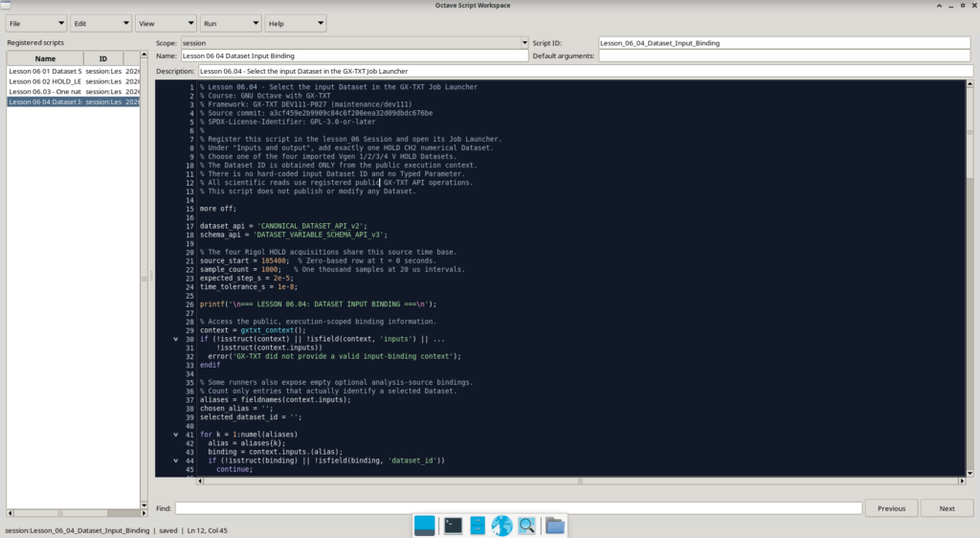Viewport: 980px width, 538px height.
Task: Click the editor horizontal scroll-right arrow
Action: click(x=962, y=482)
